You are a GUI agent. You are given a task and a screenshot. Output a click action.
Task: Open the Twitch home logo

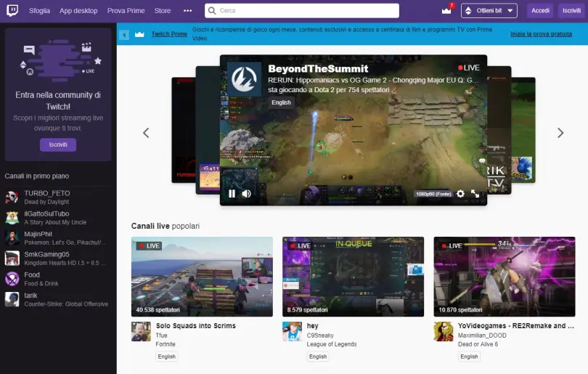click(12, 10)
